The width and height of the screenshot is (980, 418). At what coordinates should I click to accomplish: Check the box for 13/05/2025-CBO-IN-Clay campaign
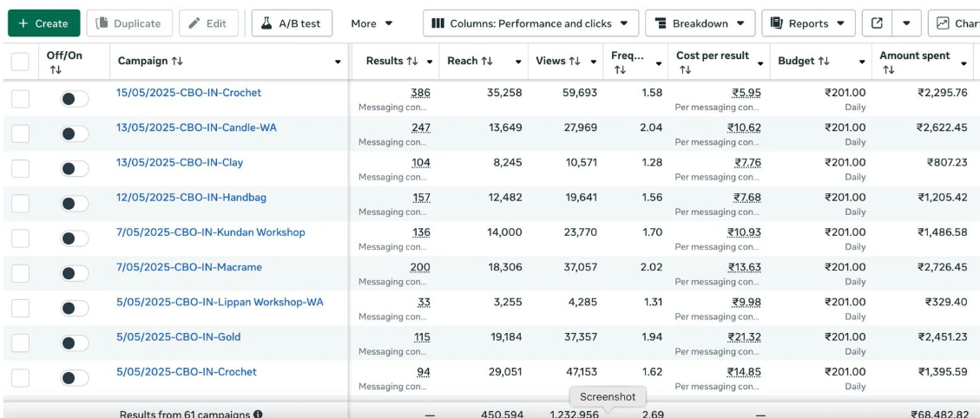(20, 168)
